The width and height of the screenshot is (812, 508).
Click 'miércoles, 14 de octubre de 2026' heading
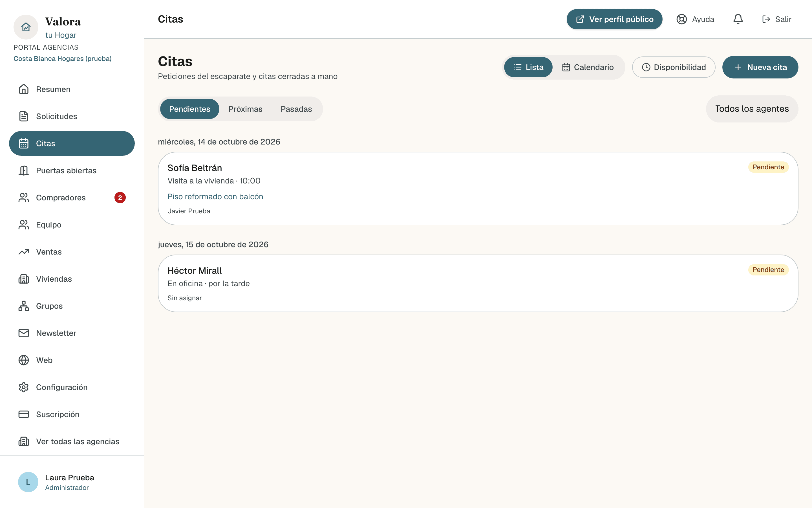click(219, 142)
